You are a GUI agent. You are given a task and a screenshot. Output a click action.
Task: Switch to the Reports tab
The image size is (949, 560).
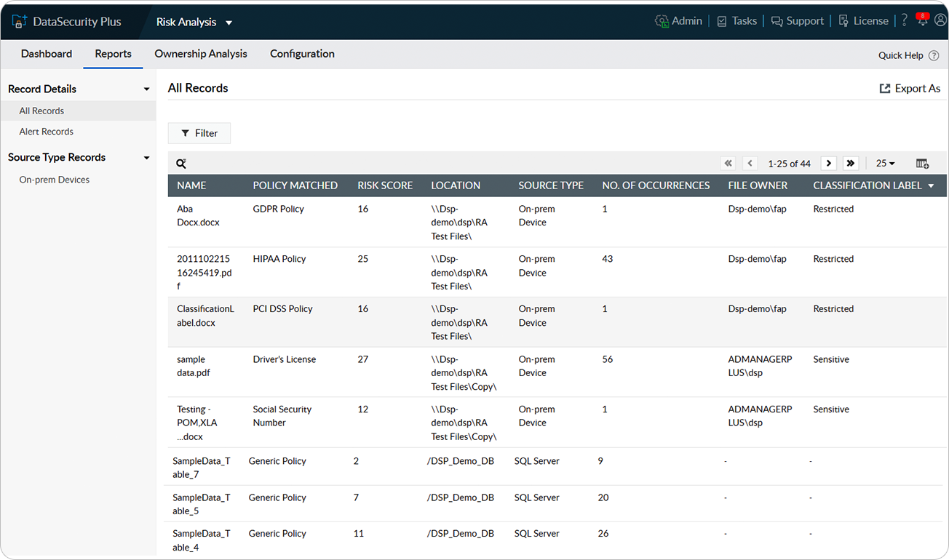[113, 54]
